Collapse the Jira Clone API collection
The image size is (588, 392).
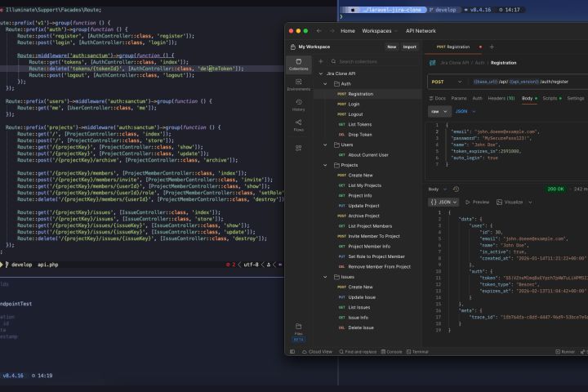[321, 73]
